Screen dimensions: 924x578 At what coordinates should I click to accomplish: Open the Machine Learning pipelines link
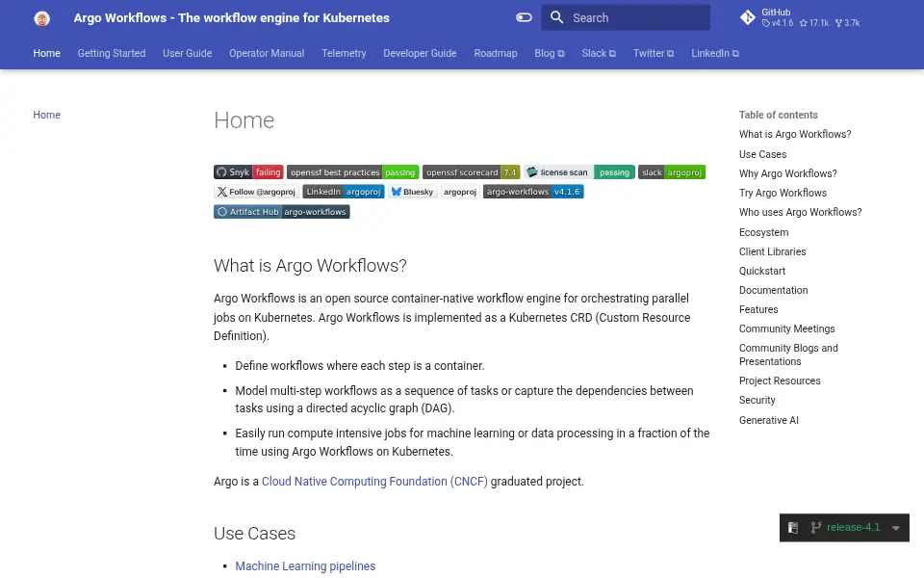tap(305, 566)
